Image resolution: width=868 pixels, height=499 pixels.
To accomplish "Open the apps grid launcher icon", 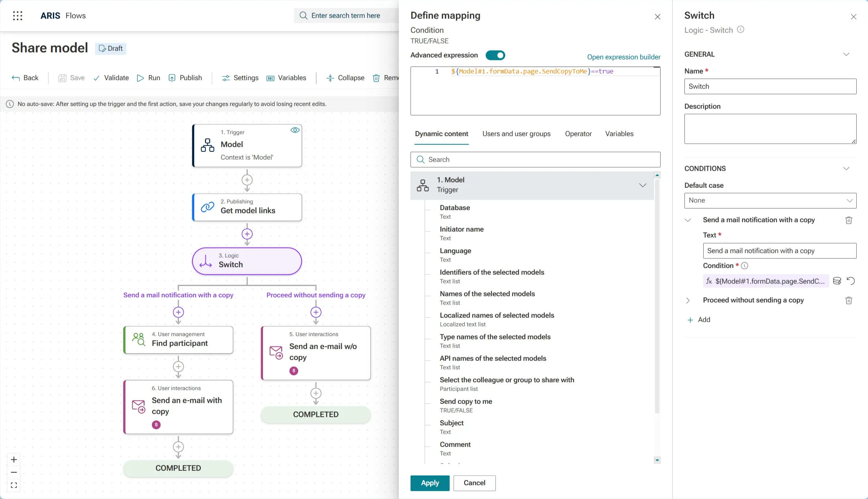I will click(18, 16).
